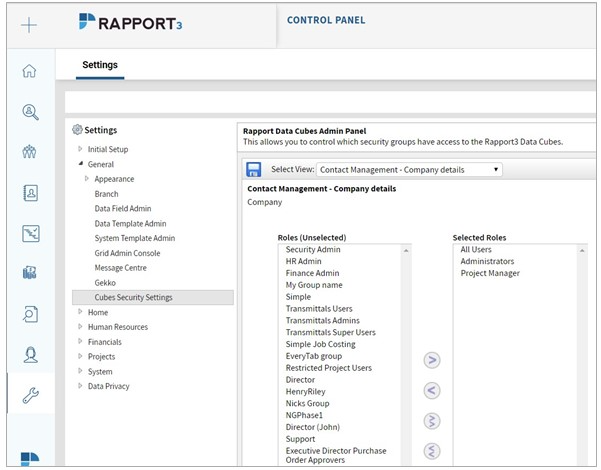Expand the Data Privacy tree node
The width and height of the screenshot is (601, 470).
point(80,386)
